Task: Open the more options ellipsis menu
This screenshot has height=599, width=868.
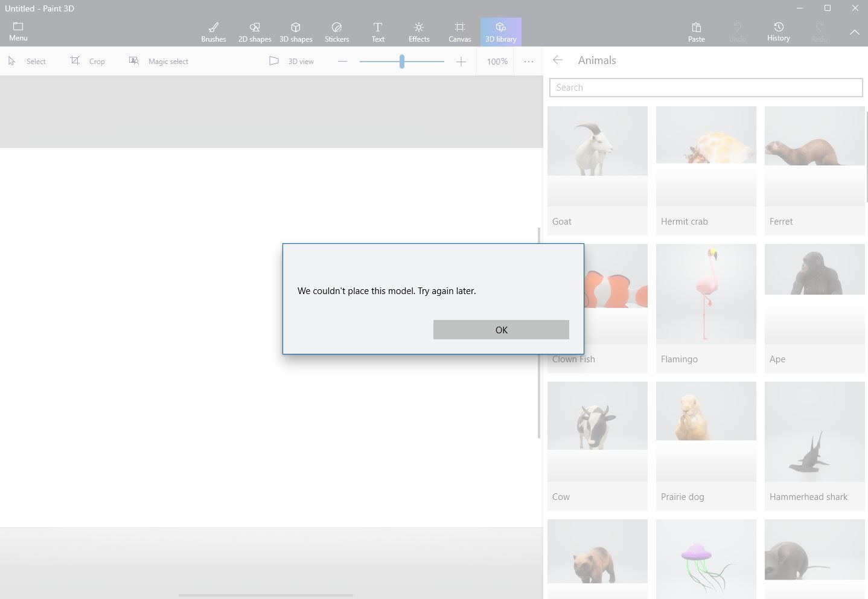Action: pyautogui.click(x=529, y=61)
